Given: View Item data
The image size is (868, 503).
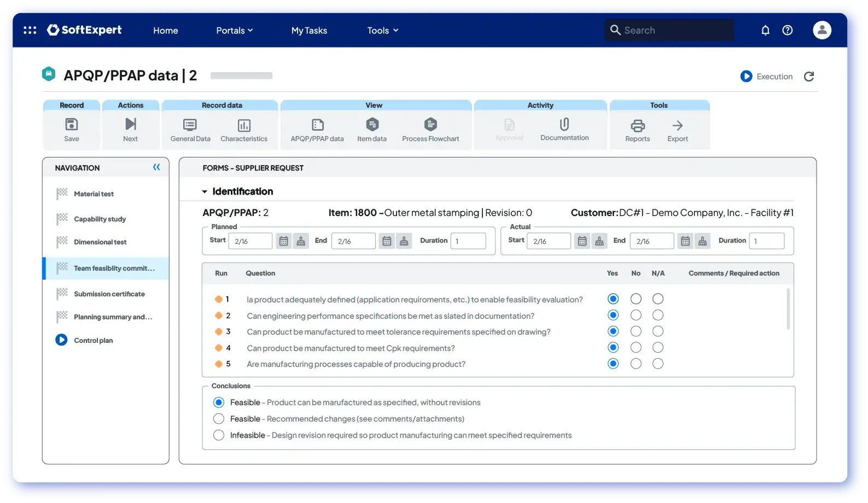Looking at the screenshot, I should [x=372, y=131].
